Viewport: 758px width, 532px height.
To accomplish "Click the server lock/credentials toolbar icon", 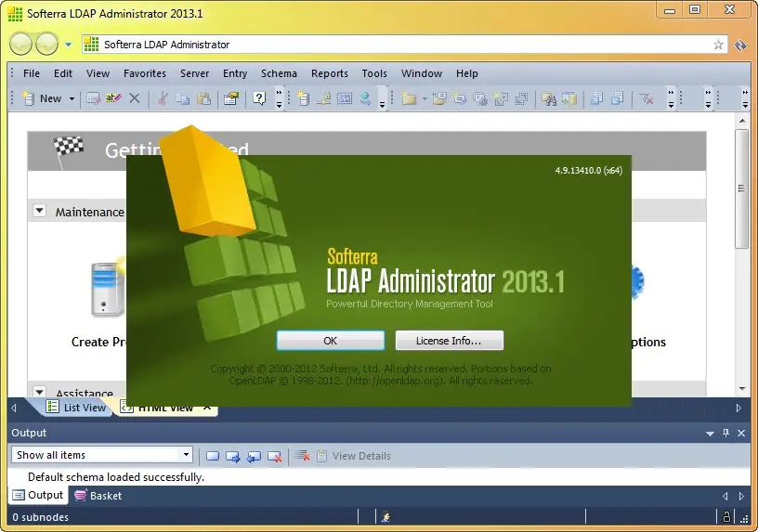I will [x=323, y=98].
